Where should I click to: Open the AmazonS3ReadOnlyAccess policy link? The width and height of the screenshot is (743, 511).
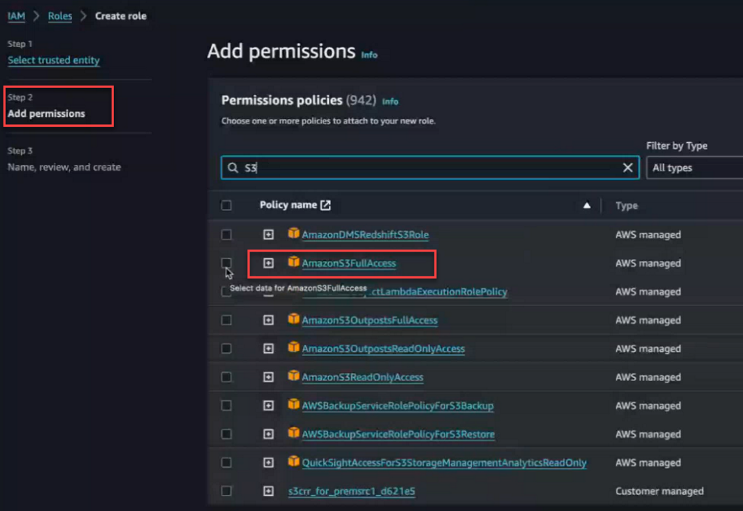(x=362, y=377)
